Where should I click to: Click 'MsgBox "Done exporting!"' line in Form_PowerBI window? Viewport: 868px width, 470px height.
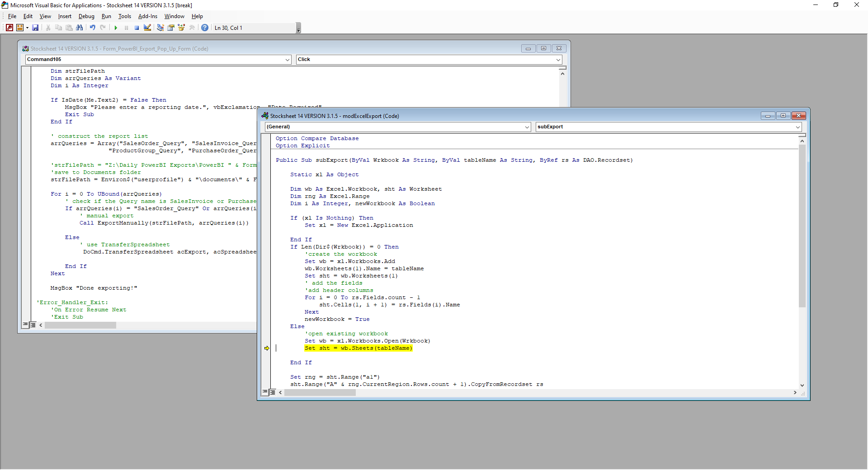[x=94, y=288]
